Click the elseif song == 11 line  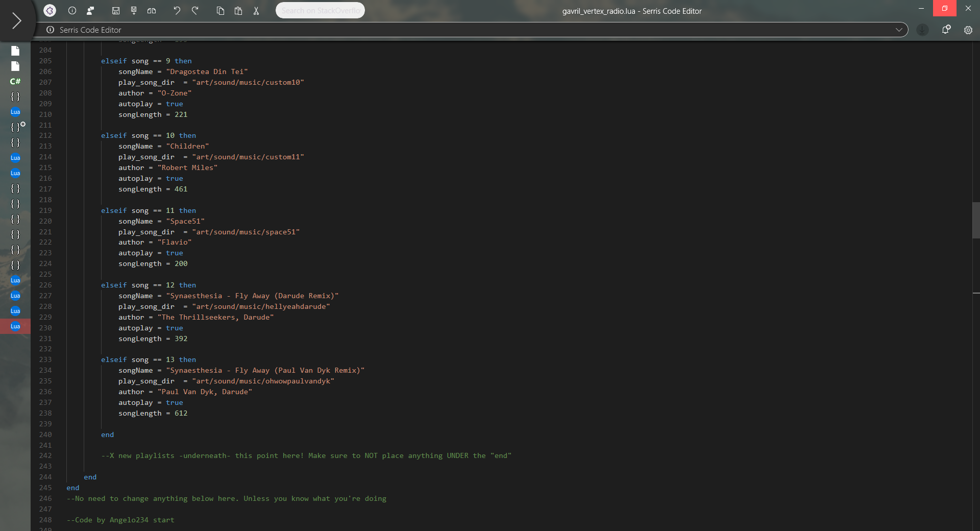coord(149,210)
